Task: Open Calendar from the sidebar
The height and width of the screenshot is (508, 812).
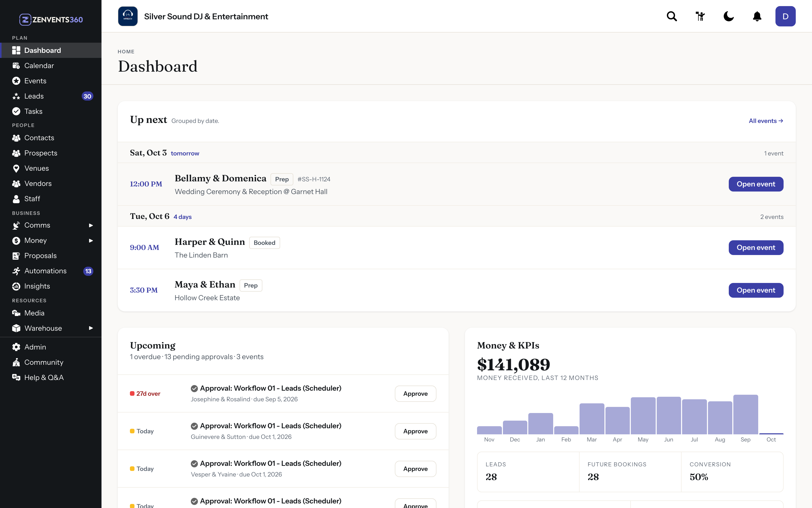Action: 51,66
